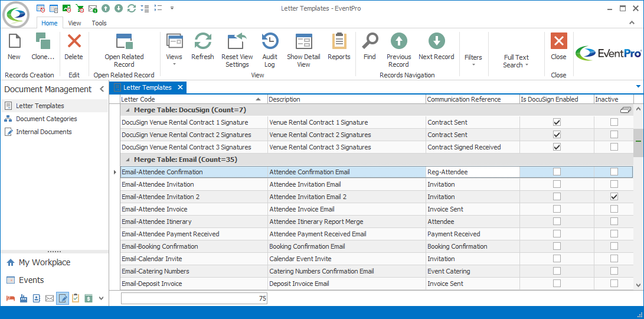Switch to the View ribbon tab
Screen dimensions: 644x319
[x=74, y=23]
